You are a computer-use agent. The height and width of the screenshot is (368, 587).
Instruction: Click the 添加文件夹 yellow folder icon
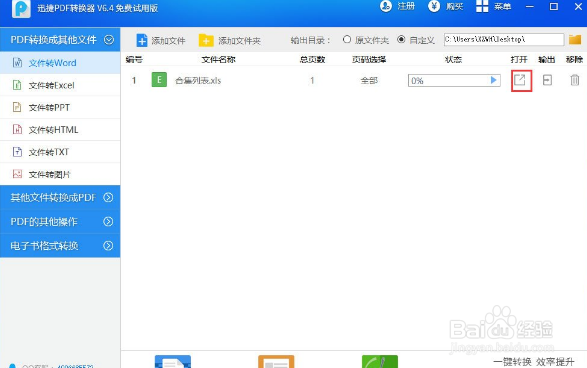pos(206,40)
